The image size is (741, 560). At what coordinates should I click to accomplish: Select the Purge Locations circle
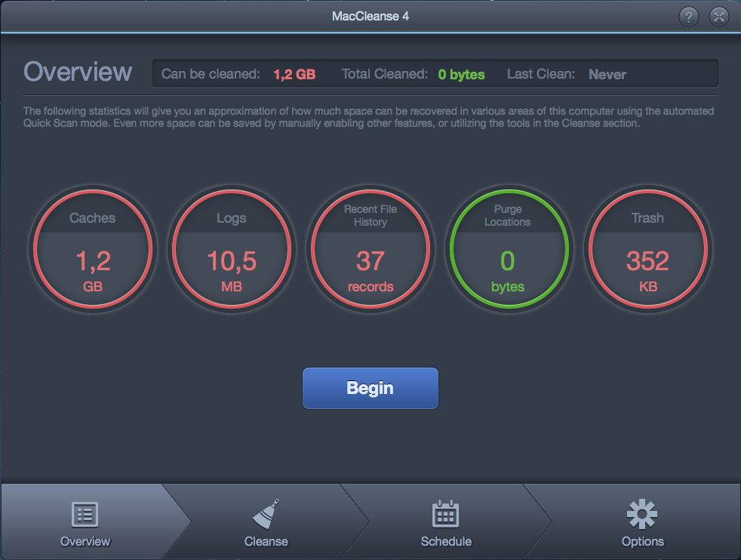[509, 249]
